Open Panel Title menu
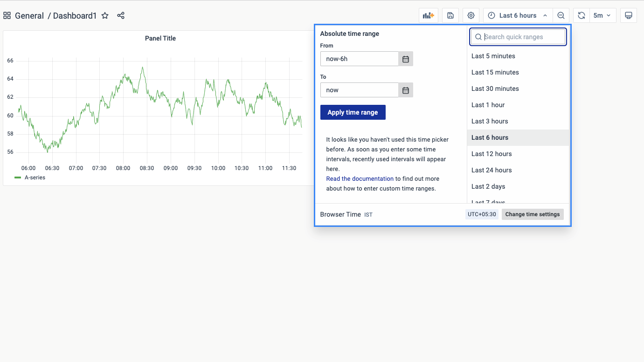644x362 pixels. pyautogui.click(x=160, y=38)
